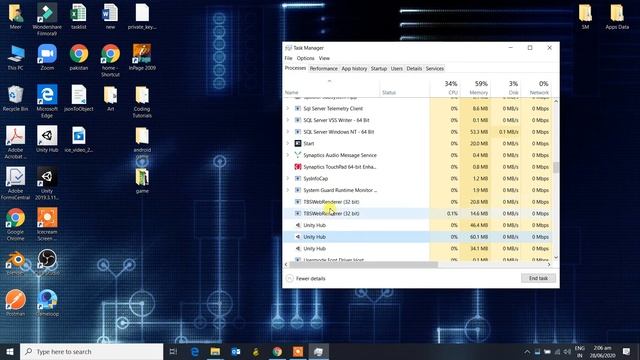Click the Start process icon in Task Manager

click(x=298, y=143)
